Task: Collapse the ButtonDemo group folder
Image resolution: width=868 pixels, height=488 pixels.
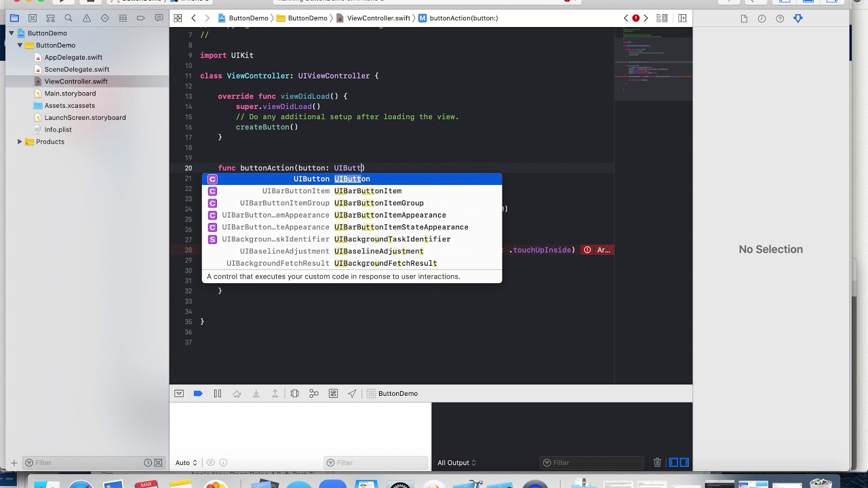Action: 20,45
